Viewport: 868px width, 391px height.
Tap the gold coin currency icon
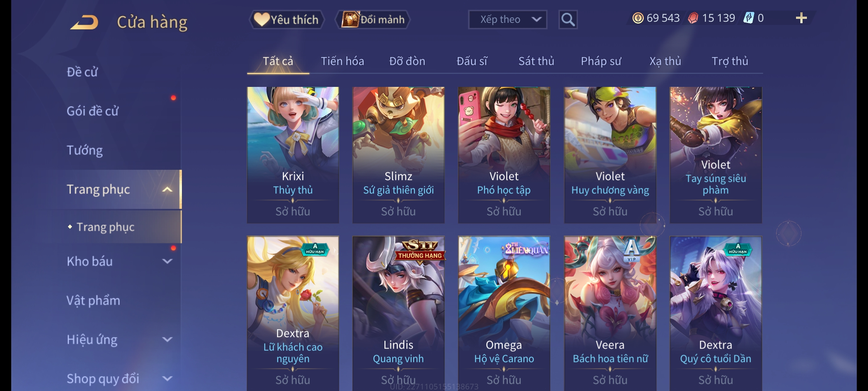[x=638, y=18]
